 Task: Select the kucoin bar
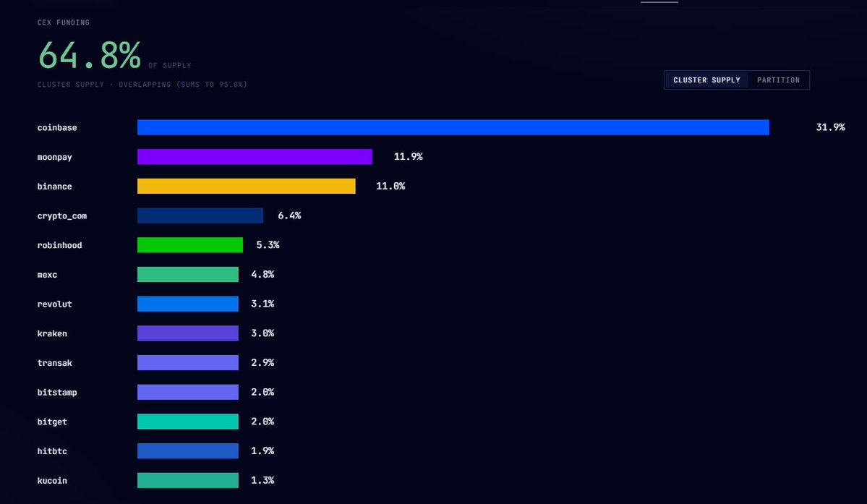point(187,480)
